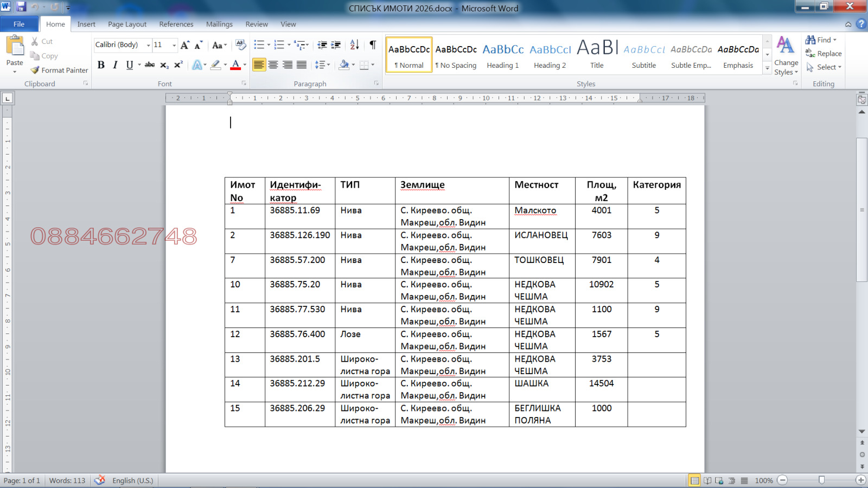This screenshot has width=868, height=488.
Task: Switch to Print Layout view button
Action: 694,480
